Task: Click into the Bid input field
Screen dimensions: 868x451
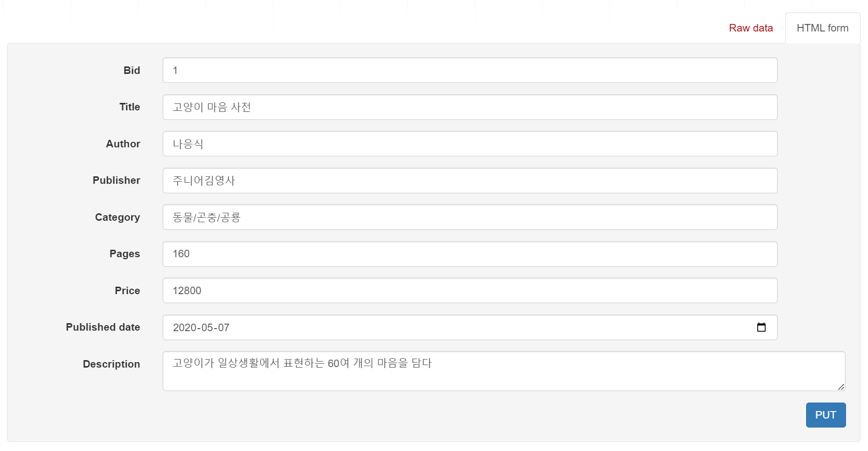Action: (x=470, y=70)
